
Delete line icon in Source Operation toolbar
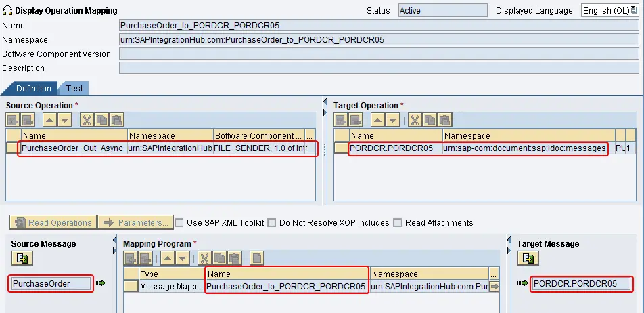(x=28, y=120)
